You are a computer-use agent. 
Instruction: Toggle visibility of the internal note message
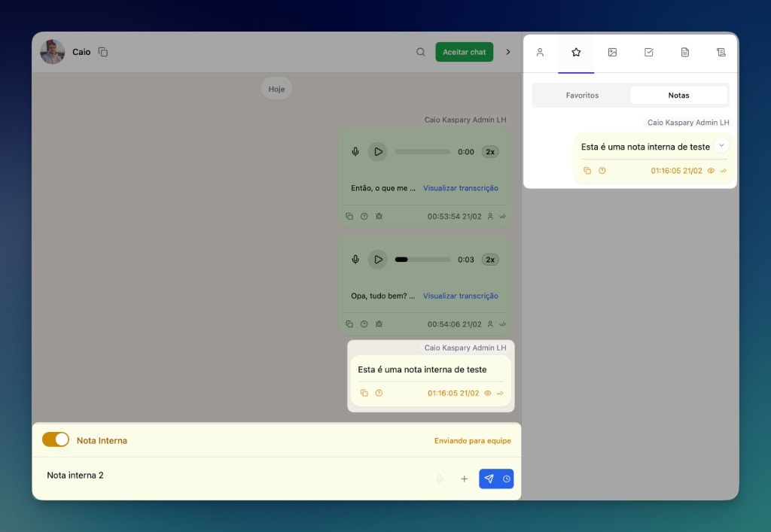pyautogui.click(x=487, y=393)
